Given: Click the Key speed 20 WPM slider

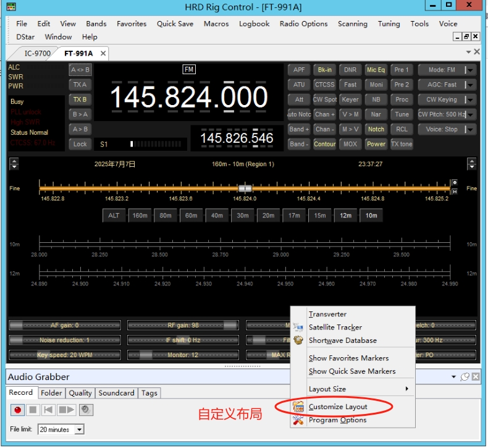Looking at the screenshot, I should tap(65, 355).
